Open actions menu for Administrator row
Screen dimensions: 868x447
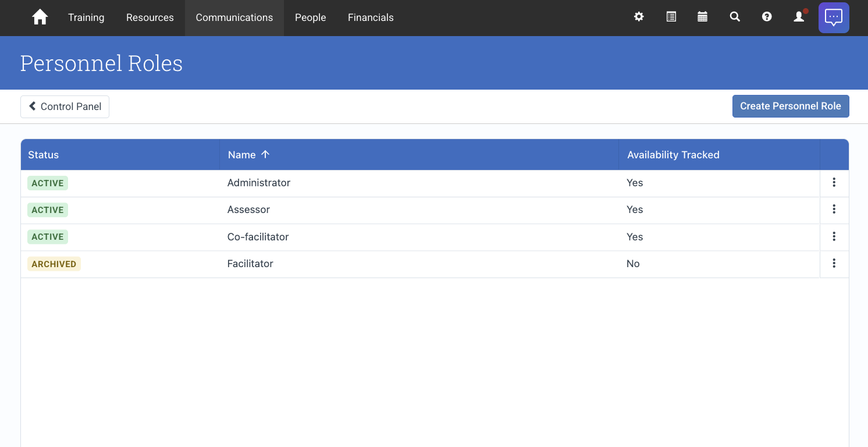834,183
